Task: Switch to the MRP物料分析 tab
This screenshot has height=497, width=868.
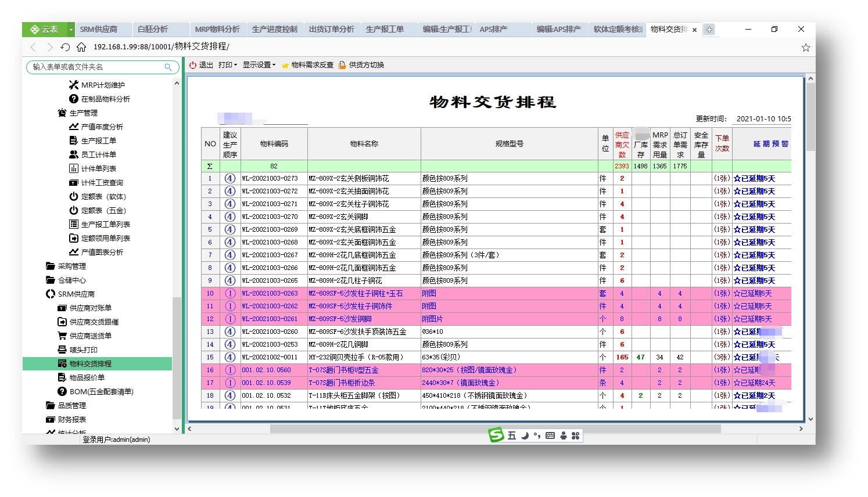Action: pos(217,30)
